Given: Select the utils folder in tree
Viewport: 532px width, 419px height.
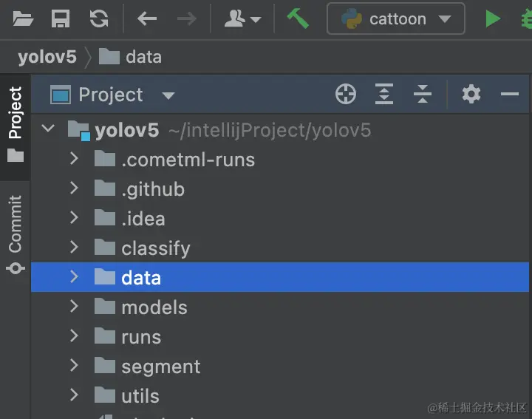Looking at the screenshot, I should (140, 396).
